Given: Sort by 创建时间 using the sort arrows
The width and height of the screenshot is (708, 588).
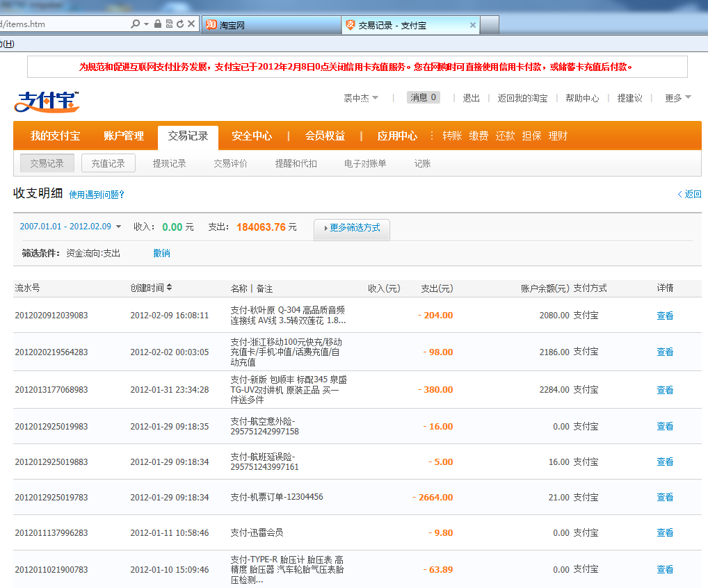Looking at the screenshot, I should [169, 288].
